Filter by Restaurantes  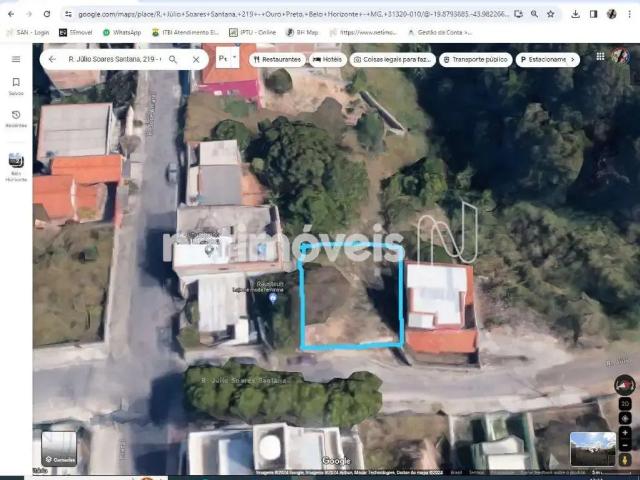click(x=277, y=60)
